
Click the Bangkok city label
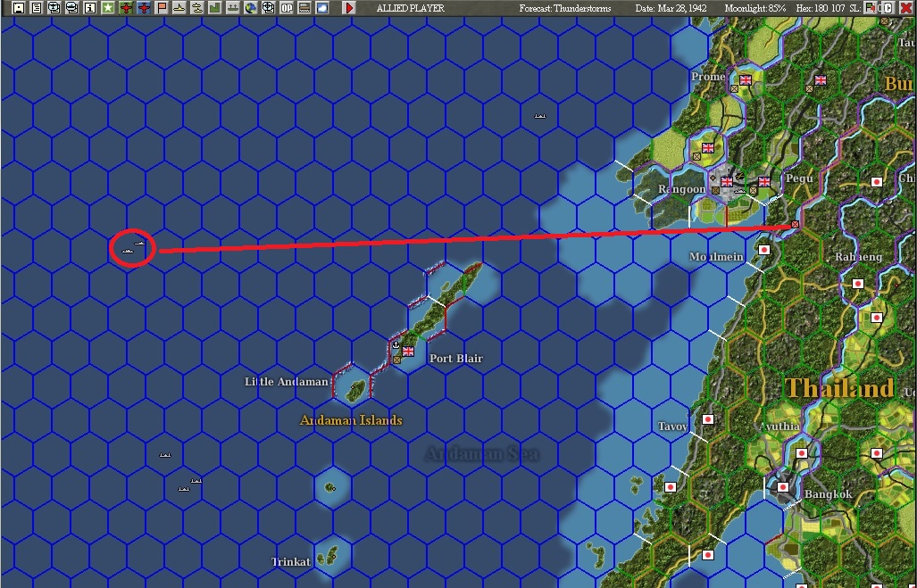click(828, 494)
